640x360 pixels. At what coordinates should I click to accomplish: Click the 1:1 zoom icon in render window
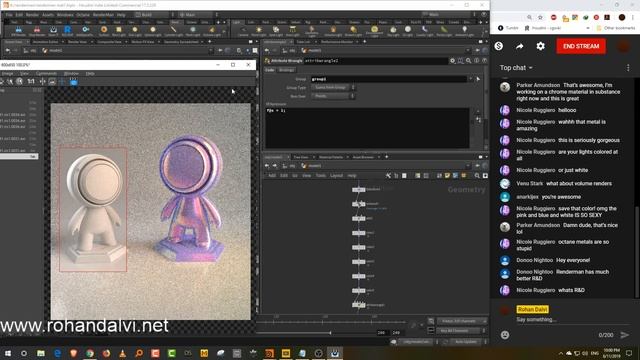pos(31,82)
